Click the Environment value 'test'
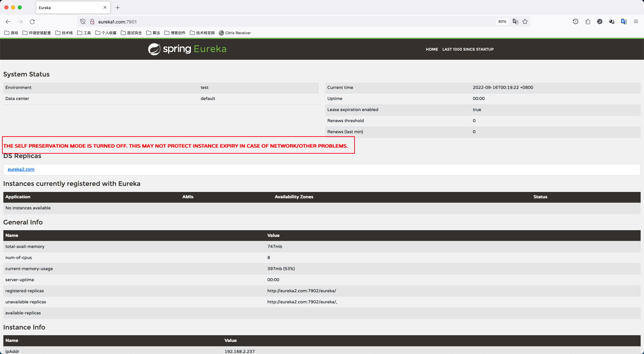The image size is (644, 354). [x=204, y=88]
